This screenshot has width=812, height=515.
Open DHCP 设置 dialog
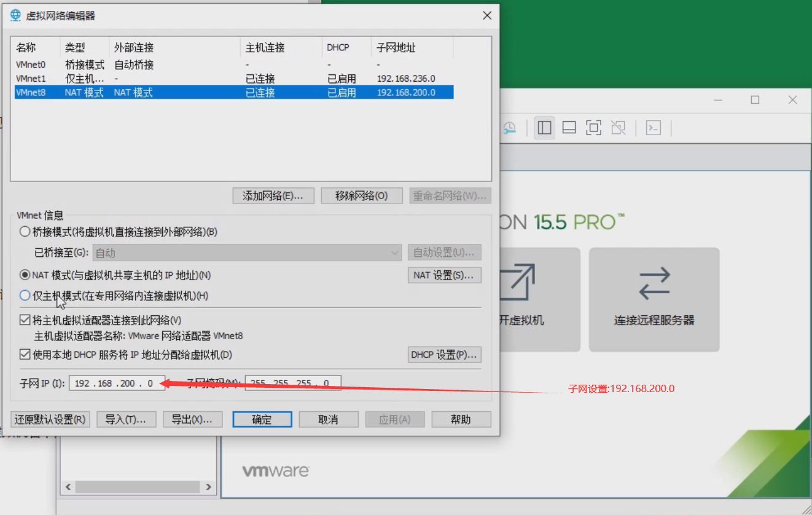444,354
